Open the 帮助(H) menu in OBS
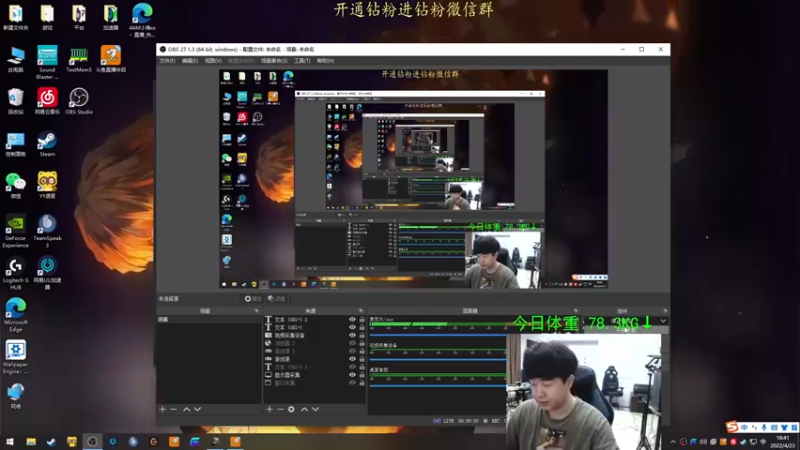This screenshot has width=800, height=450. [325, 61]
